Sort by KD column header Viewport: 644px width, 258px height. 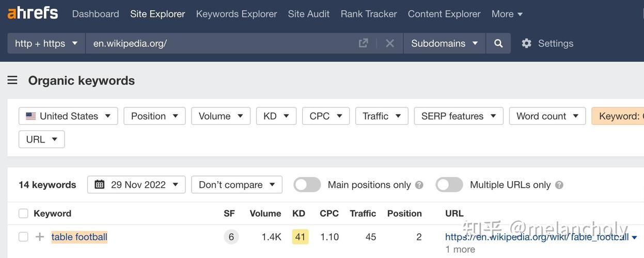point(299,213)
